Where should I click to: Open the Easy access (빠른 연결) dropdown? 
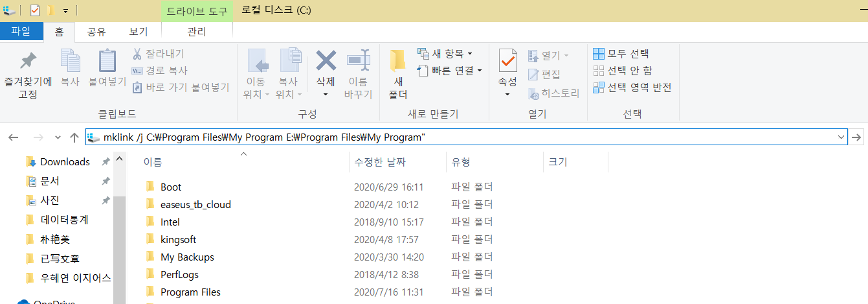coord(450,70)
